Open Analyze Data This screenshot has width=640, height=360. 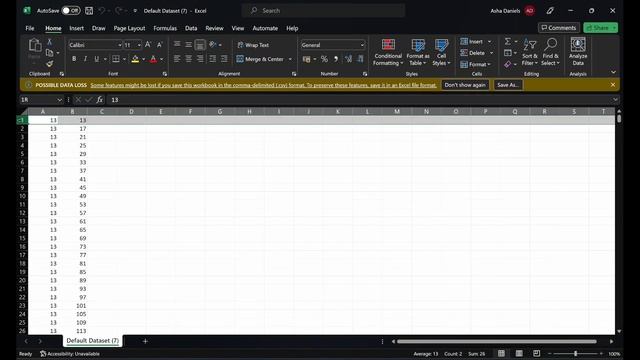coord(578,51)
